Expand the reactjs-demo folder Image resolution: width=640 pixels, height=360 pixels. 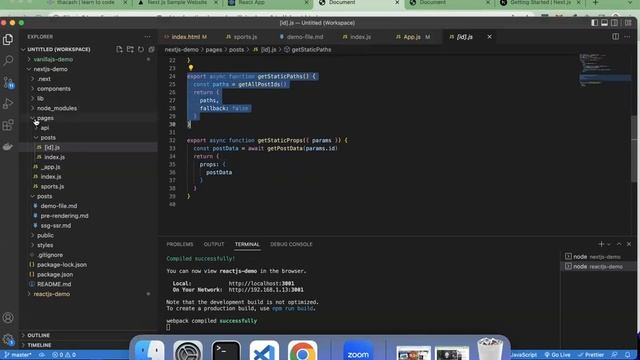[89, 294]
